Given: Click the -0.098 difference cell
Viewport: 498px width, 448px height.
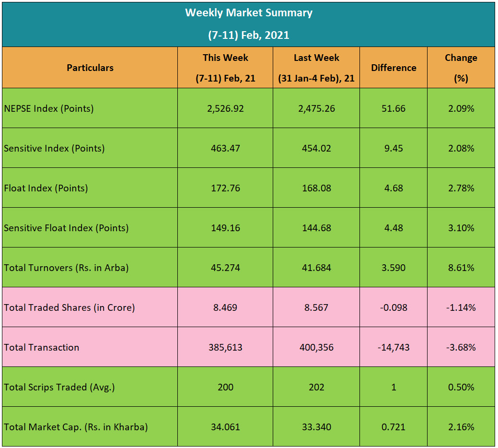Looking at the screenshot, I should [x=394, y=307].
